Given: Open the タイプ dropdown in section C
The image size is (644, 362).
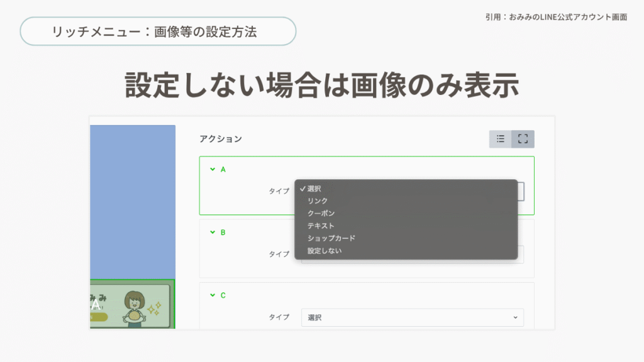Looking at the screenshot, I should (412, 318).
